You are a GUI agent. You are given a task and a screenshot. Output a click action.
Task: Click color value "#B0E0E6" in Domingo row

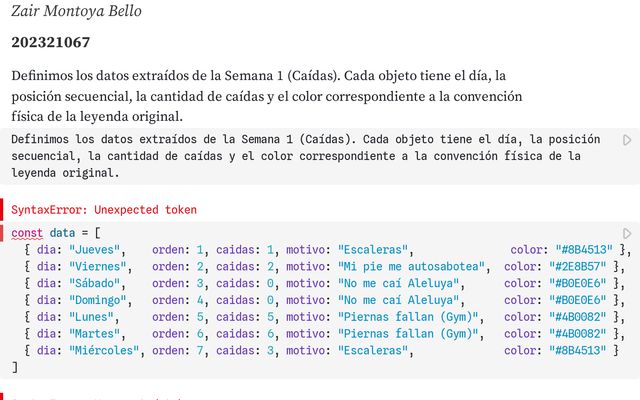[x=578, y=300]
